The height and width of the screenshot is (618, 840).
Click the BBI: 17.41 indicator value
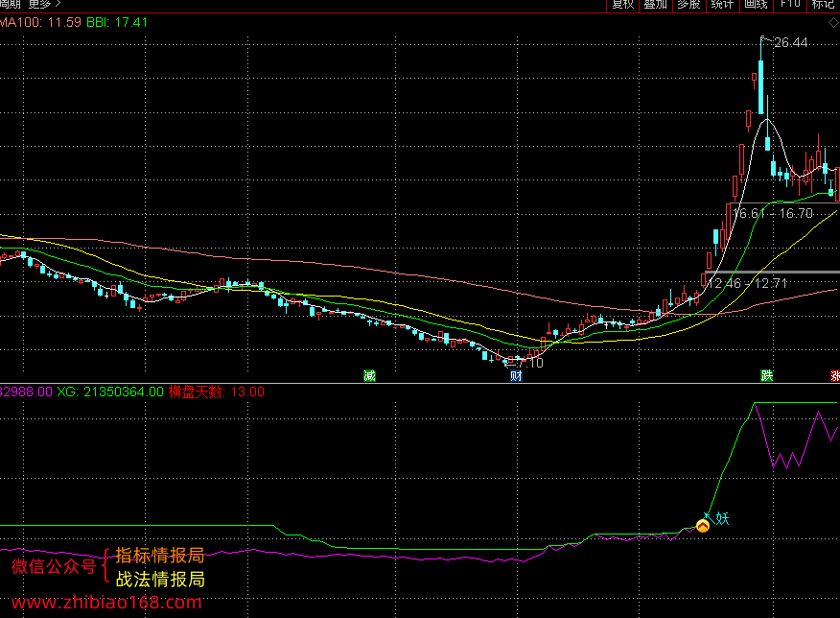(117, 22)
